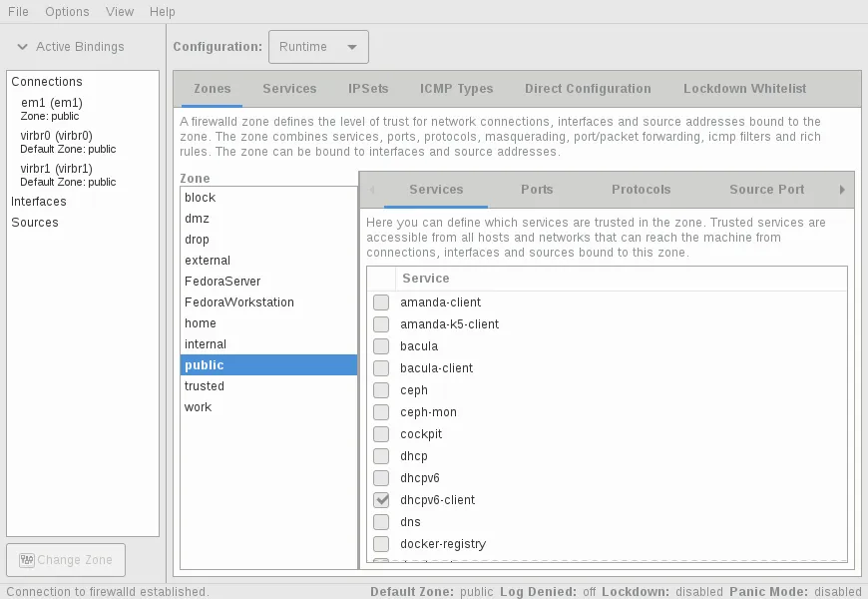Open the Options menu
This screenshot has width=868, height=599.
[x=67, y=12]
